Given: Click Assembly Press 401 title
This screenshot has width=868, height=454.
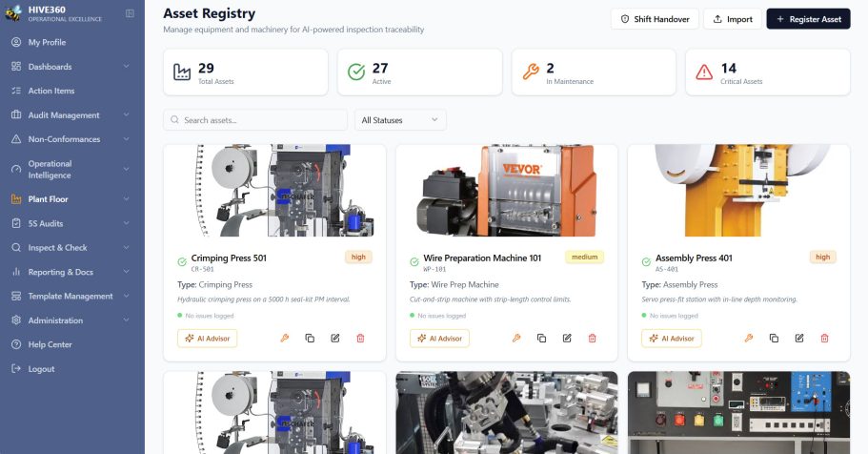Looking at the screenshot, I should (x=694, y=258).
